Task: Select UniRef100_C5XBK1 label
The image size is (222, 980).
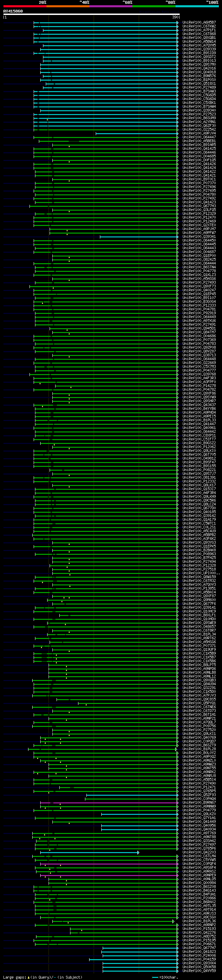Action: 199,103
